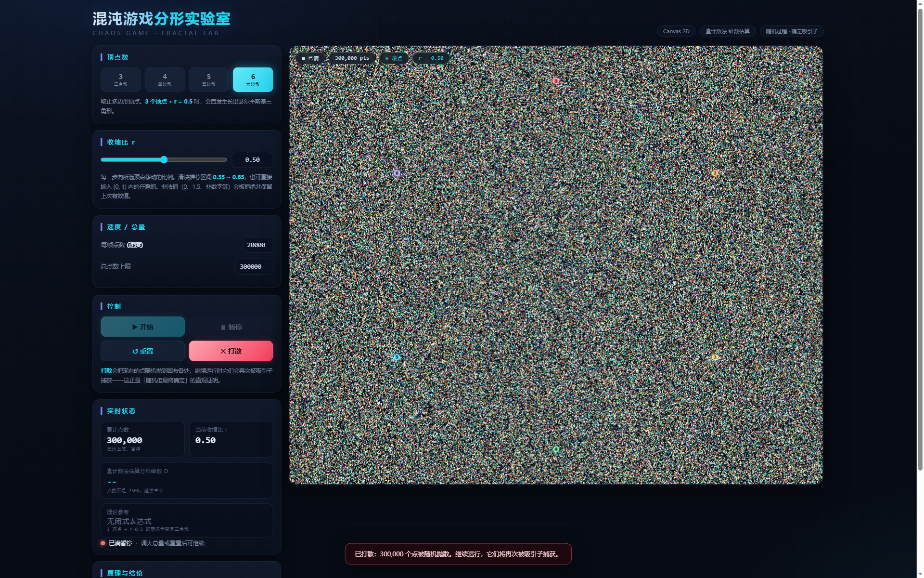Viewport: 924px width, 578px height.
Task: Click the 已打散 toast notification message
Action: pyautogui.click(x=458, y=554)
